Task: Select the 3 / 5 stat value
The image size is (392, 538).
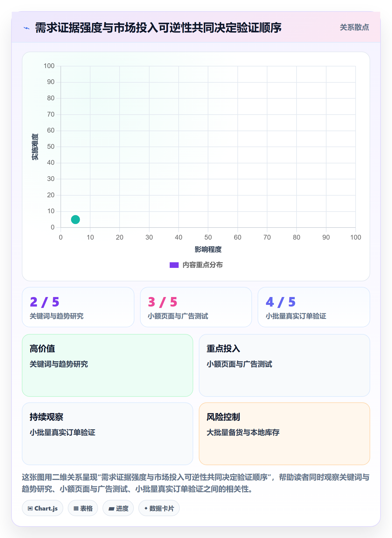Action: (163, 302)
